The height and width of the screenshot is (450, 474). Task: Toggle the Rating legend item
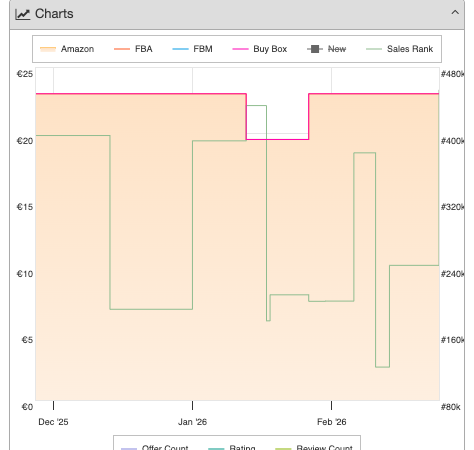pyautogui.click(x=232, y=447)
